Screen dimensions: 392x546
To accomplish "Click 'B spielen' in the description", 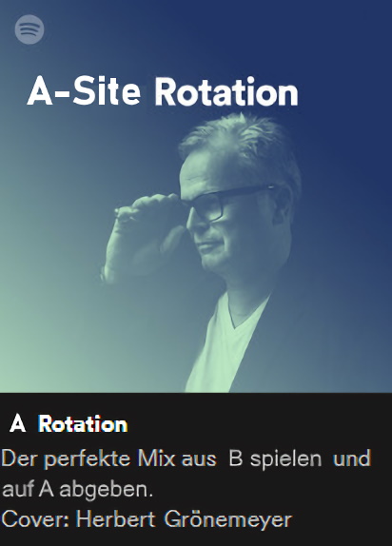I will tap(275, 458).
